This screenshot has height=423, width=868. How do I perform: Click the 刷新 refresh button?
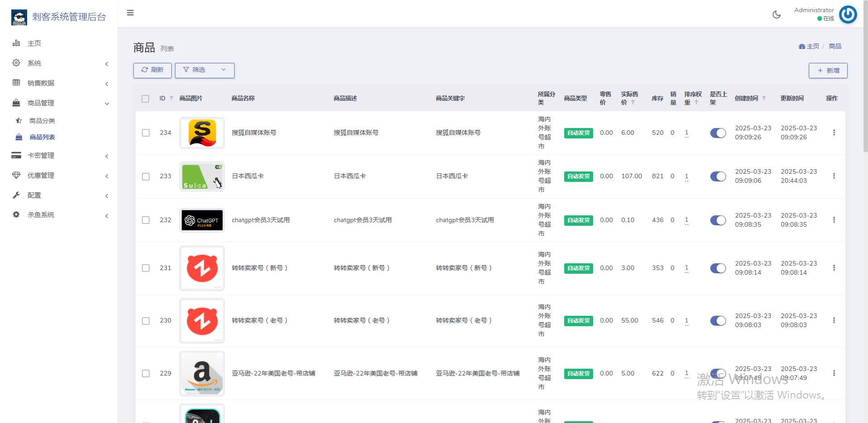(152, 70)
